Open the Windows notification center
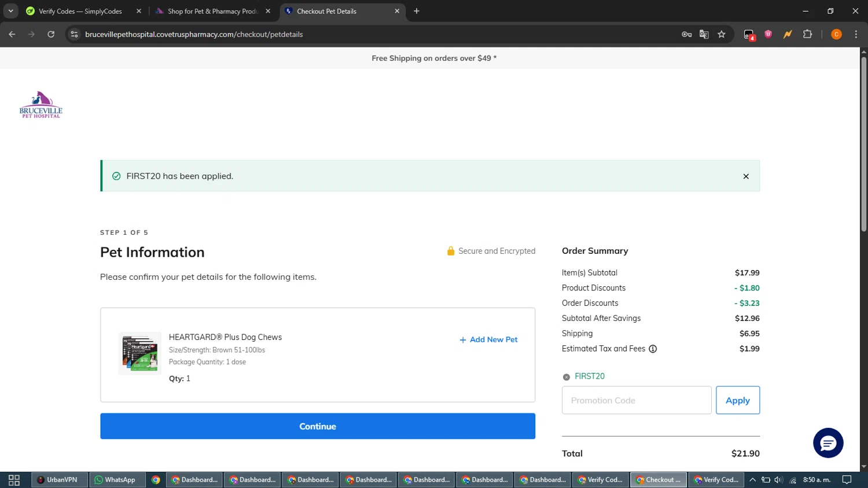The width and height of the screenshot is (868, 488). click(x=847, y=480)
